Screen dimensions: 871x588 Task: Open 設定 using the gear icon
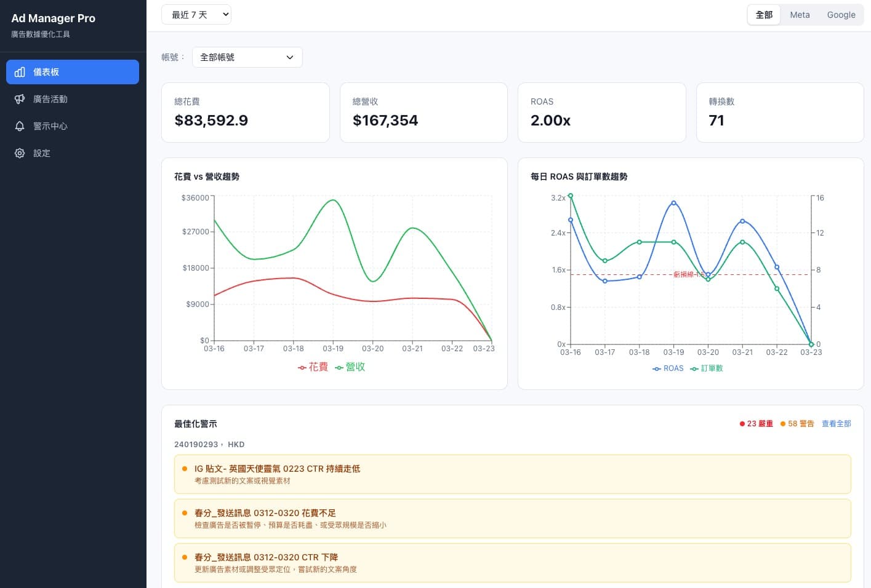(x=20, y=153)
